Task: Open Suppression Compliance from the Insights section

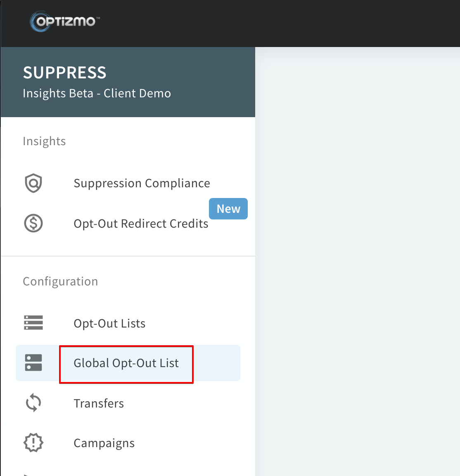Action: (142, 183)
